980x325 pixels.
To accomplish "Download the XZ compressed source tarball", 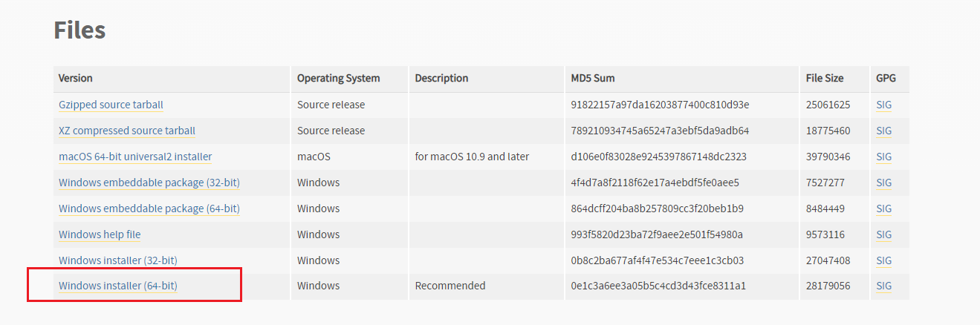I will 127,131.
